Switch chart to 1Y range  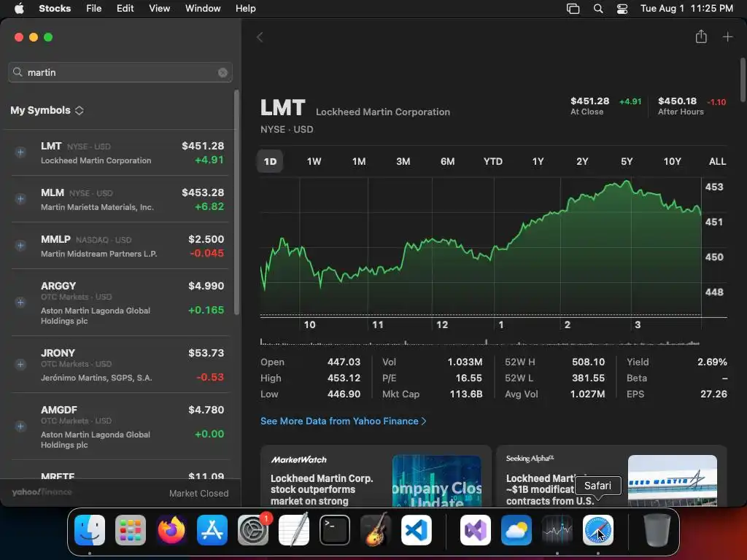point(538,161)
